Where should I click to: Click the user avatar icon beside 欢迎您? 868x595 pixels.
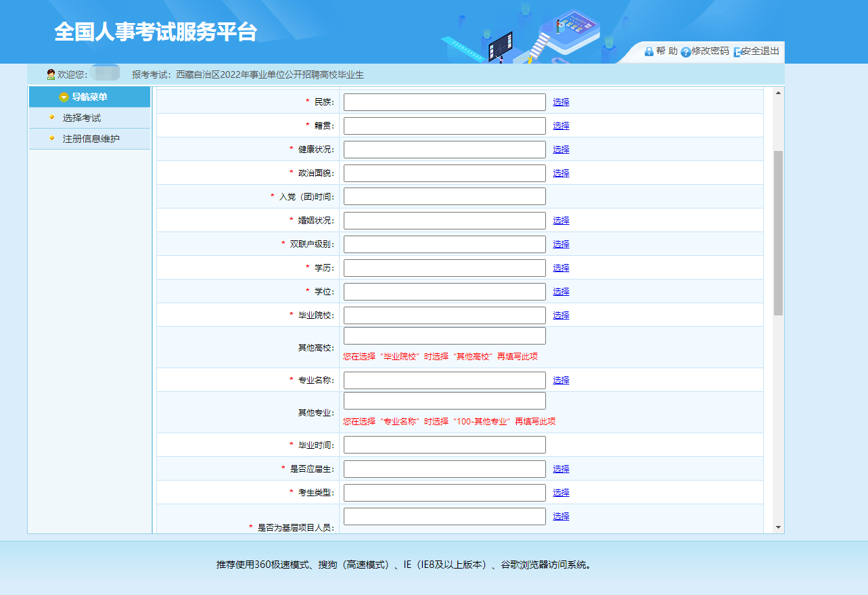tap(51, 74)
